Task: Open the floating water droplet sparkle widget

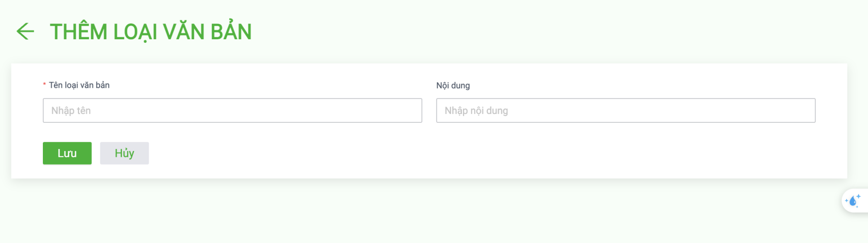Action: [x=855, y=201]
